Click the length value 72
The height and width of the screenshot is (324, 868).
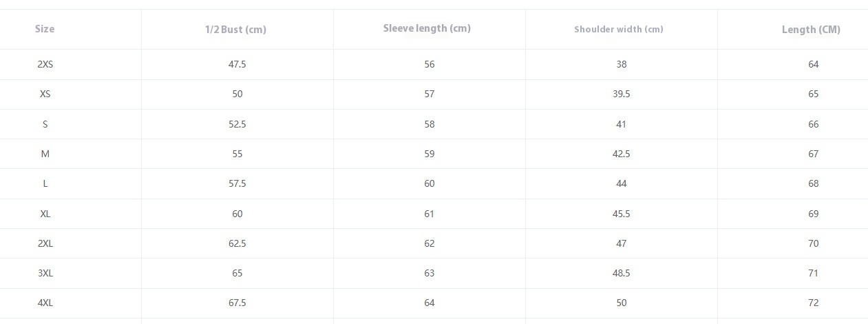tap(814, 303)
